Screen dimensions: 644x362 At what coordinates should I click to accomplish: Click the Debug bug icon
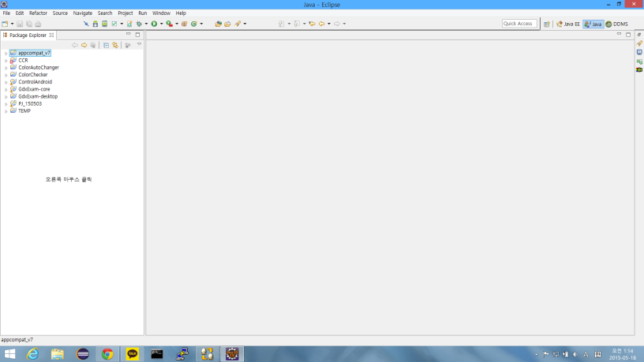(138, 24)
